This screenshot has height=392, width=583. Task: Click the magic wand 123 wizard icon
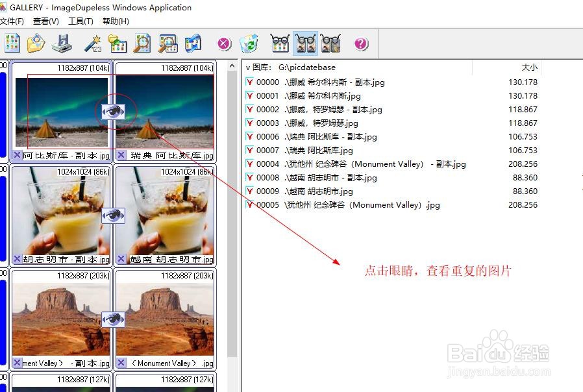tap(93, 43)
